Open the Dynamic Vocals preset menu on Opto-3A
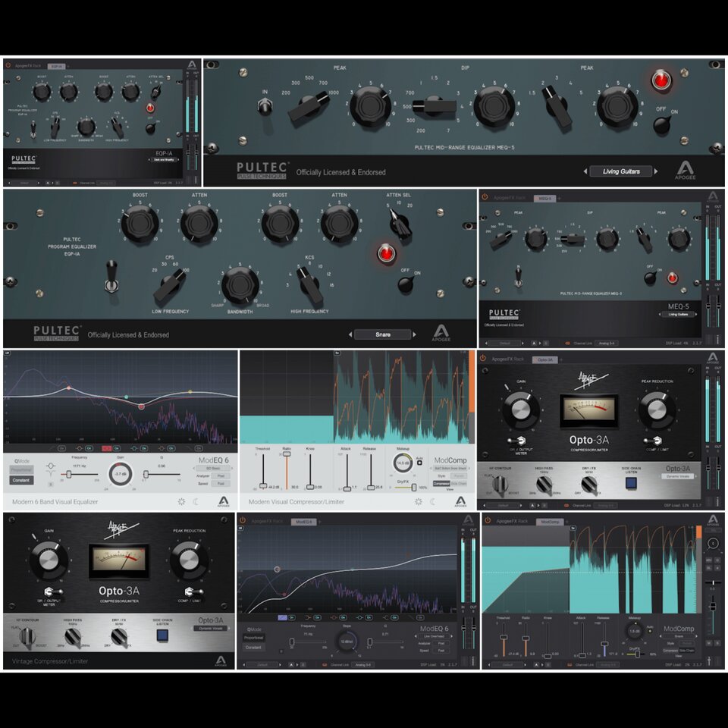728x728 pixels. tap(679, 476)
